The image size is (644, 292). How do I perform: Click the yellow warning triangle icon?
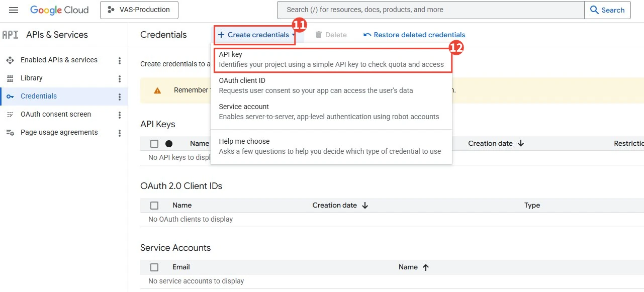coord(157,90)
